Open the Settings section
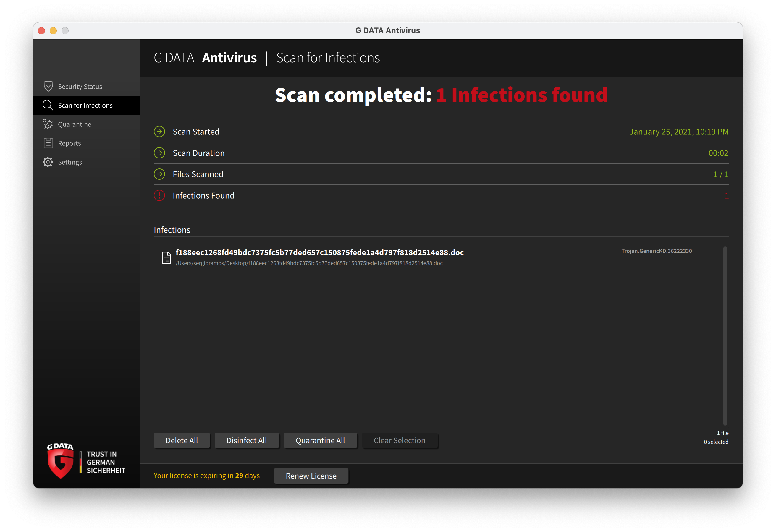The image size is (776, 532). click(86, 162)
